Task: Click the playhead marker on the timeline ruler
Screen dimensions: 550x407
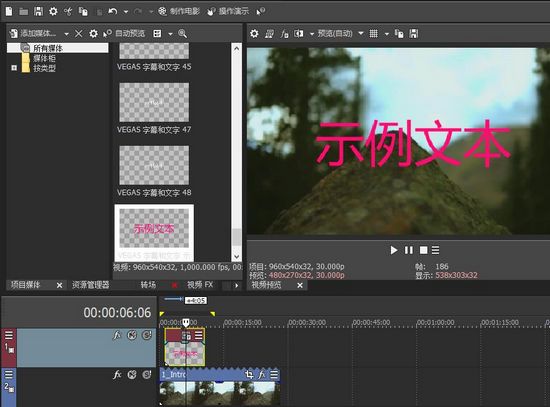Action: [x=186, y=322]
